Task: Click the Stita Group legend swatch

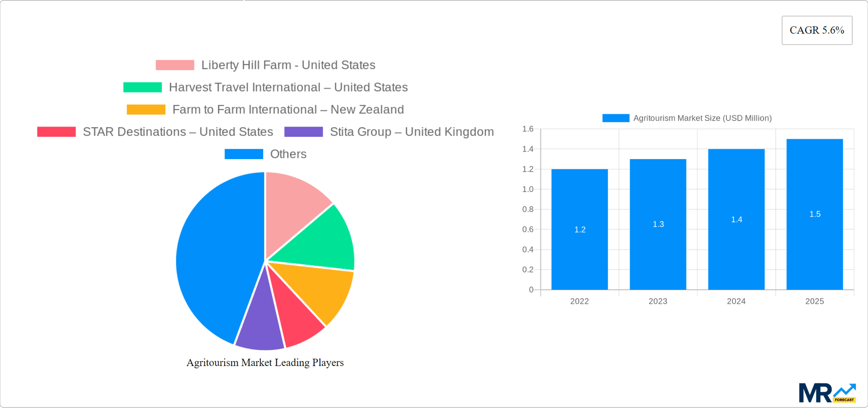Action: coord(303,131)
